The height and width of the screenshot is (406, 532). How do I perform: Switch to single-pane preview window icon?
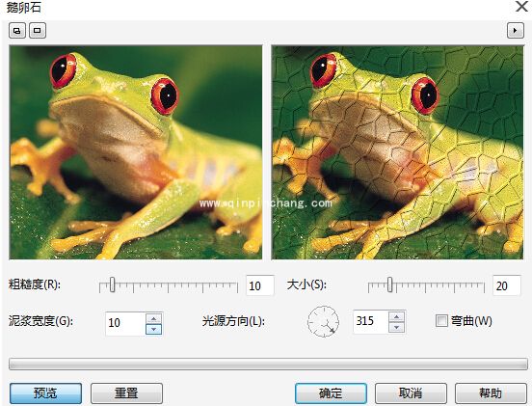click(38, 31)
